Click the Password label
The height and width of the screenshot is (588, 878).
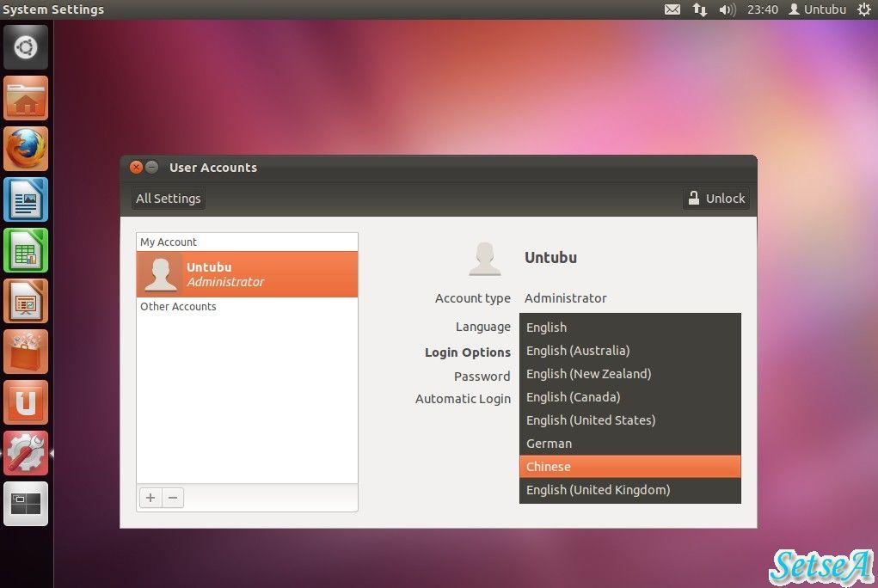click(482, 377)
